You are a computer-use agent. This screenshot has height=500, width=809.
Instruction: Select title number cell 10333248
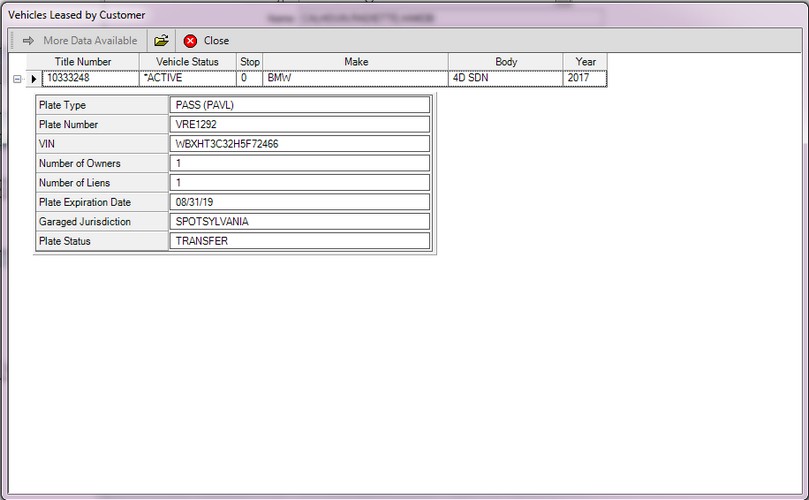(90, 78)
